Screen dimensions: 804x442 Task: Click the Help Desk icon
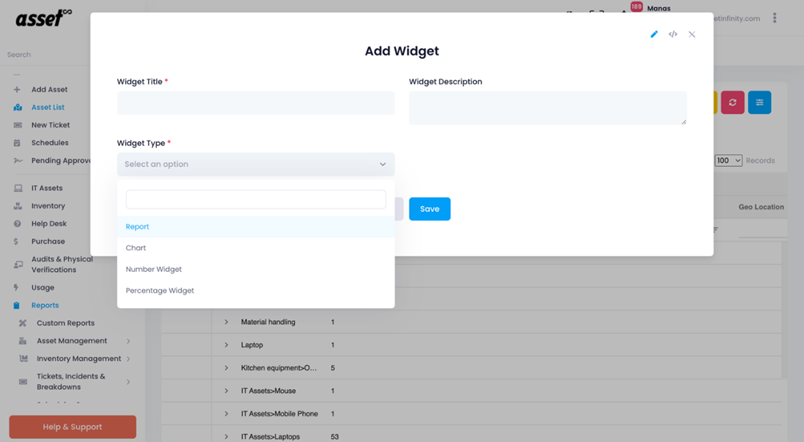tap(17, 224)
